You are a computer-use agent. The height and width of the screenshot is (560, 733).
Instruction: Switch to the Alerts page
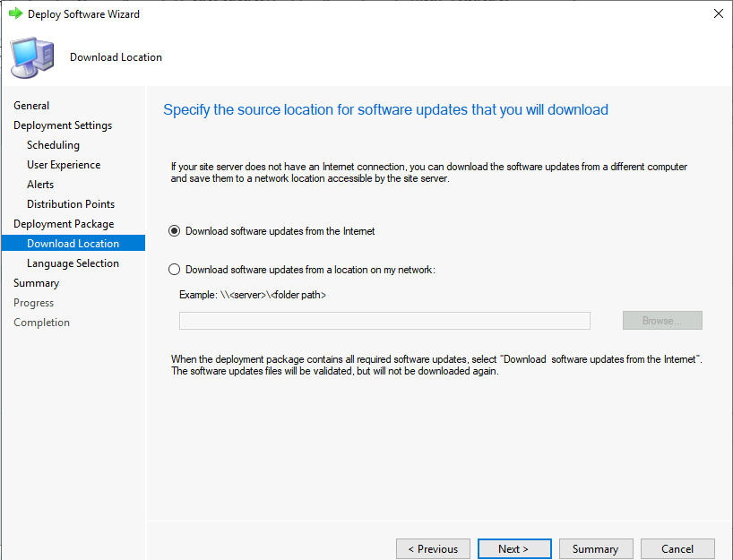tap(40, 185)
